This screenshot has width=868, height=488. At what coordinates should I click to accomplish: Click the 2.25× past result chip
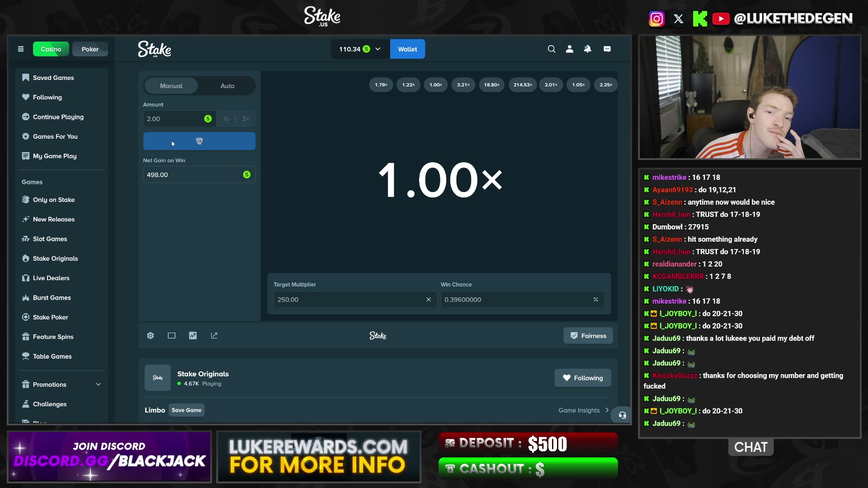tap(606, 85)
